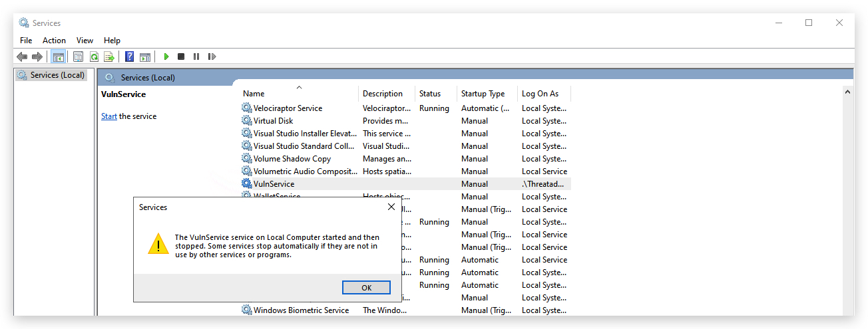This screenshot has height=329, width=868.
Task: Click the Export List toolbar icon
Action: pos(109,57)
